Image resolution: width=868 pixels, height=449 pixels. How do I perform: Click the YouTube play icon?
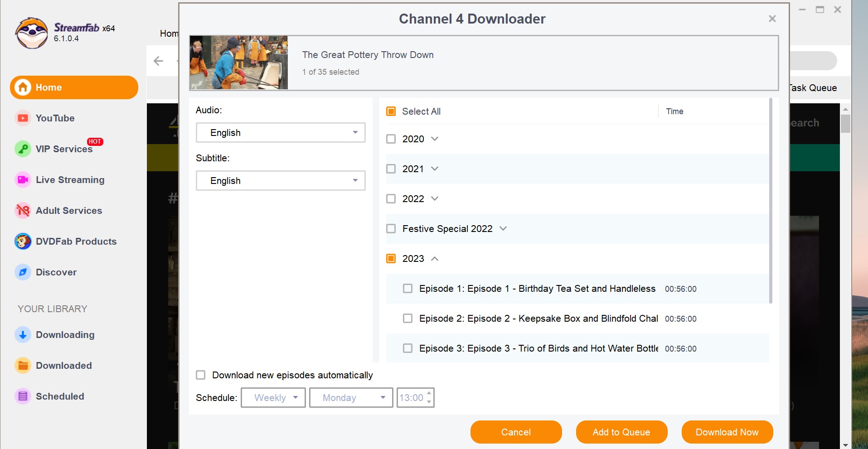(x=23, y=118)
